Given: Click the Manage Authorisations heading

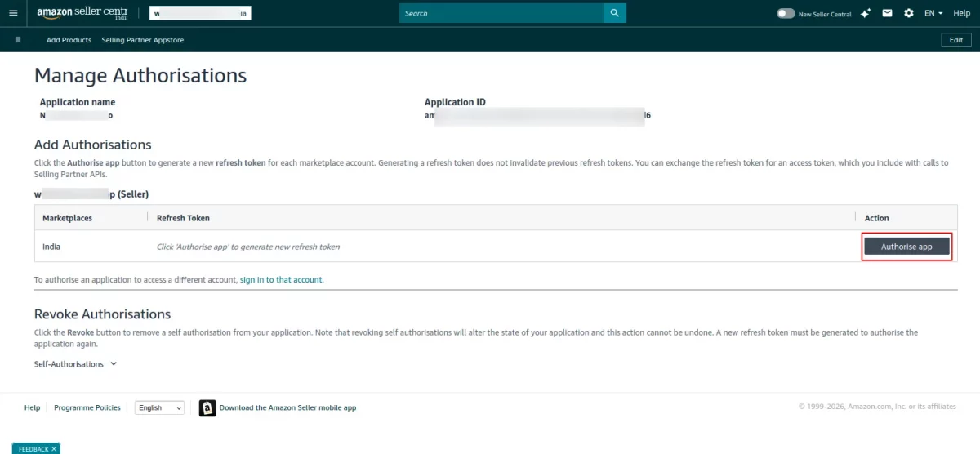Looking at the screenshot, I should tap(140, 75).
